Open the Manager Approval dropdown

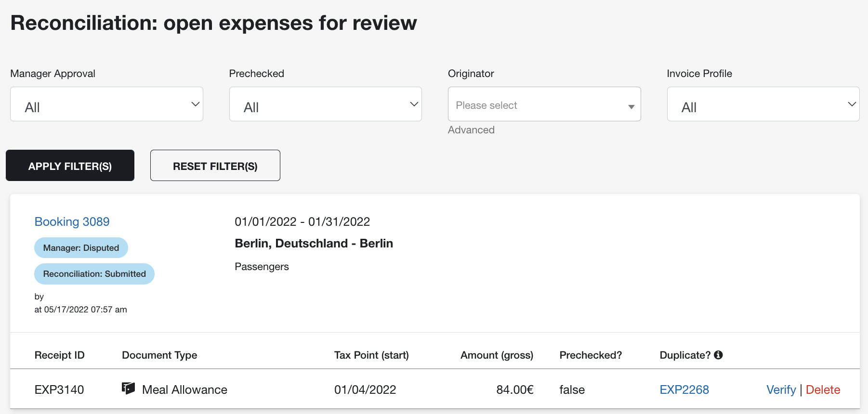click(106, 104)
